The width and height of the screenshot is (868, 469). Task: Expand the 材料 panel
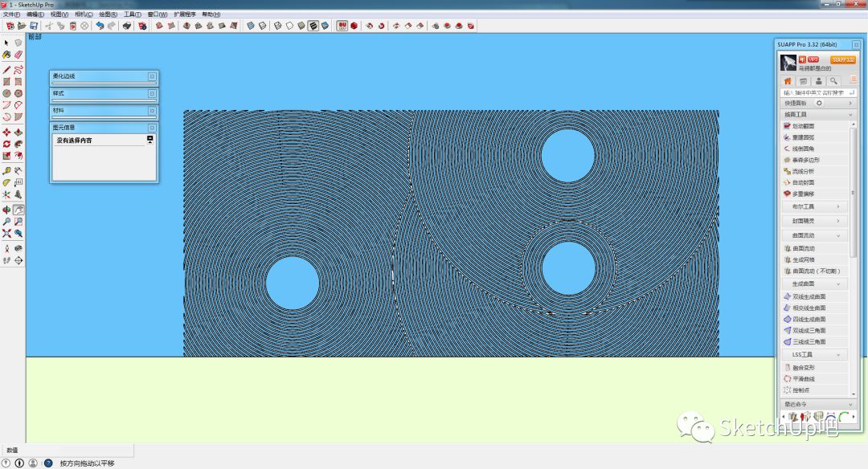point(104,111)
